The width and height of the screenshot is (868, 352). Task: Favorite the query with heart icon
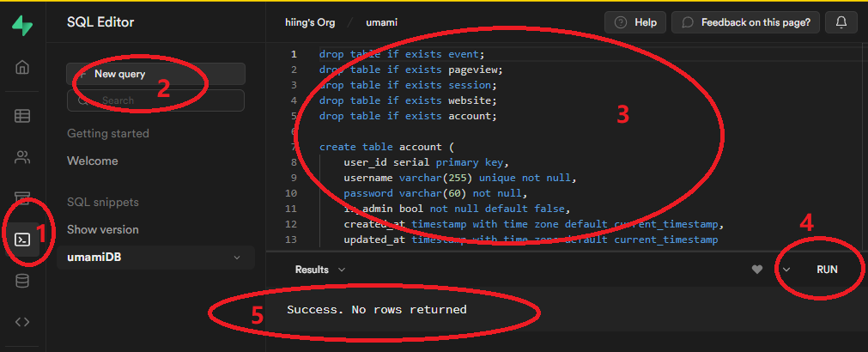coord(756,270)
